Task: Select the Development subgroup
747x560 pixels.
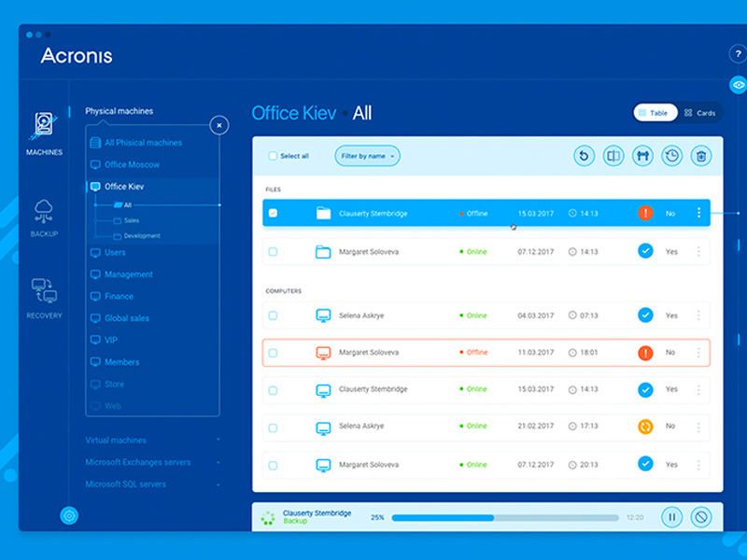Action: coord(136,236)
